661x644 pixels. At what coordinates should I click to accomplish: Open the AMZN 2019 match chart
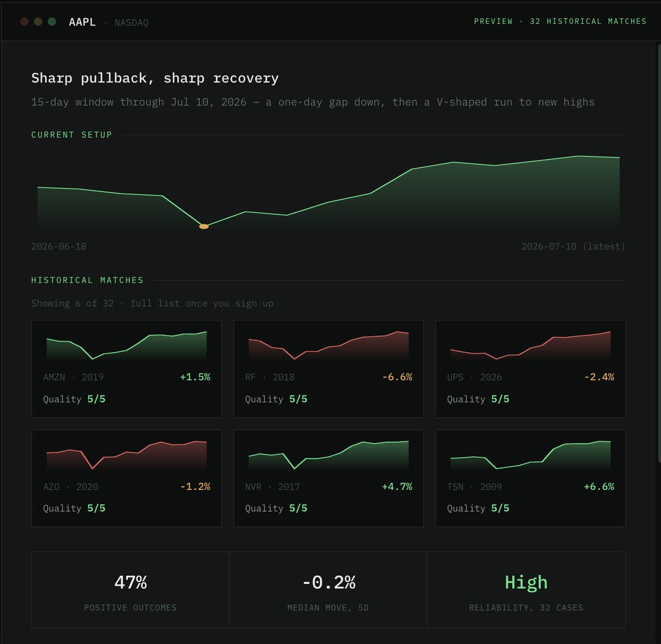pos(127,346)
